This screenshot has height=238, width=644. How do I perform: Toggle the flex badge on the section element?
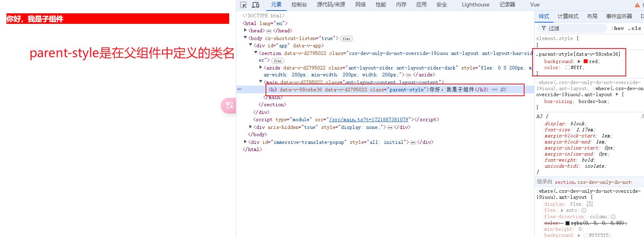coord(278,61)
